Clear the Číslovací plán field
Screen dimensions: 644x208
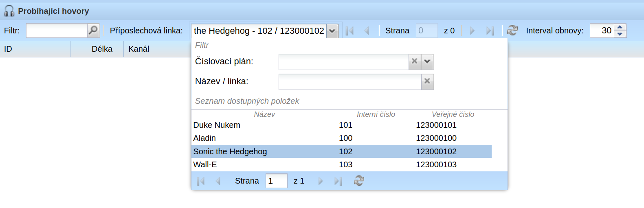click(x=415, y=61)
